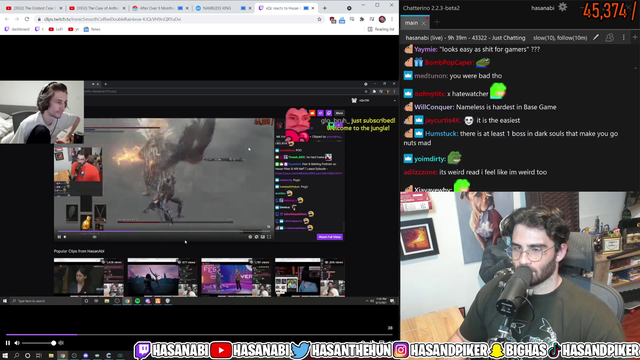Viewport: 640px width, 360px height.
Task: Click the pencil edit icon in Chatterino header
Action: pyautogui.click(x=596, y=38)
